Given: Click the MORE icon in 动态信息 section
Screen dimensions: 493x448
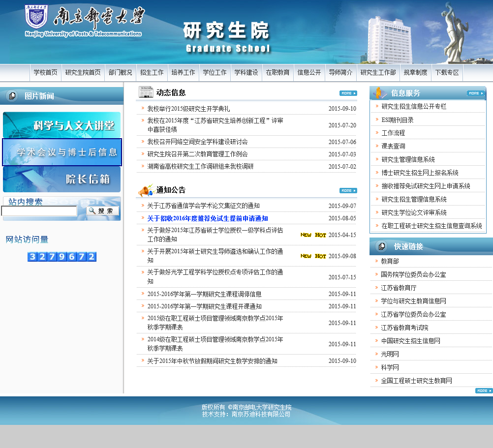Looking at the screenshot, I should click(x=348, y=93).
